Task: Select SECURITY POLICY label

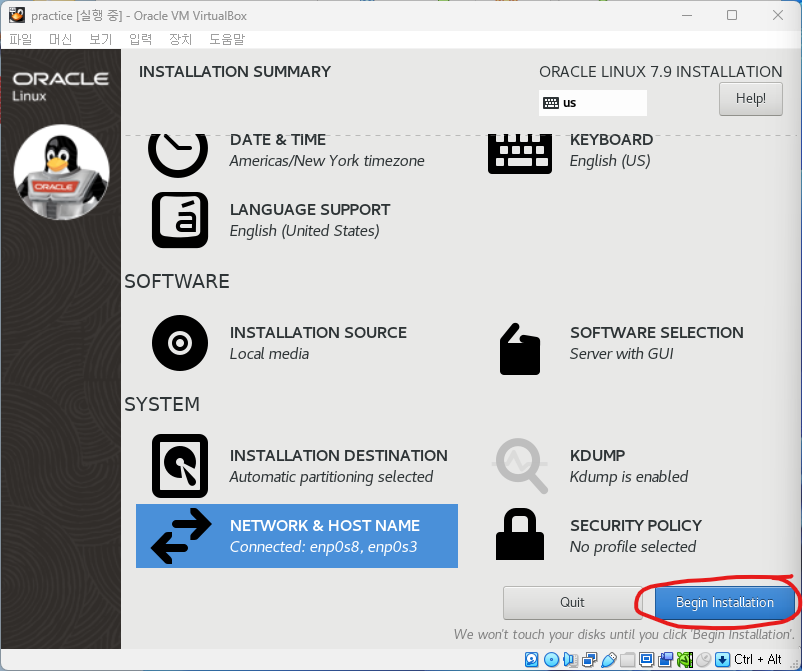Action: 636,526
